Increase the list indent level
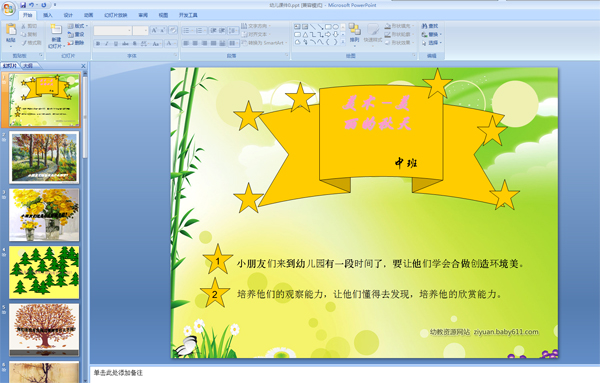This screenshot has width=600, height=383. [x=222, y=30]
